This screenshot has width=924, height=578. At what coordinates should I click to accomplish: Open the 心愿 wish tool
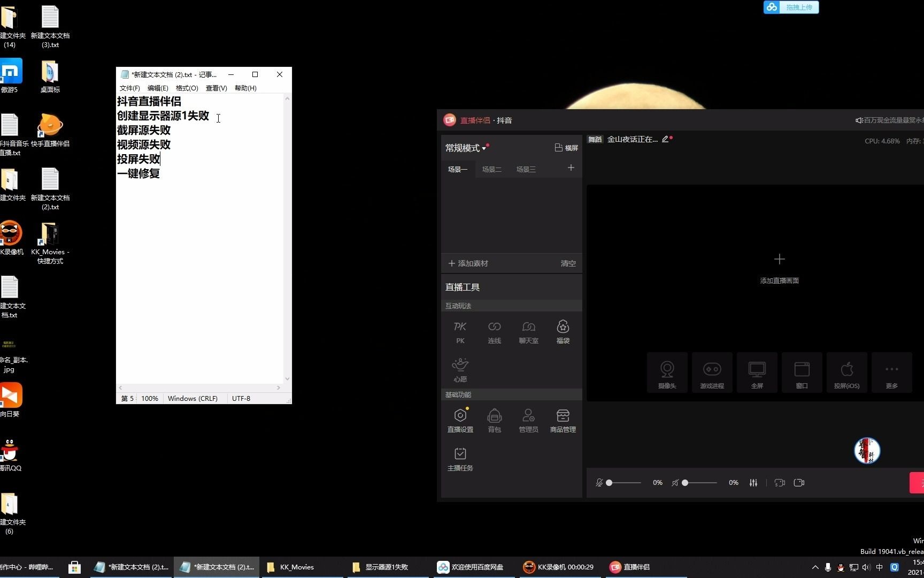click(x=460, y=370)
